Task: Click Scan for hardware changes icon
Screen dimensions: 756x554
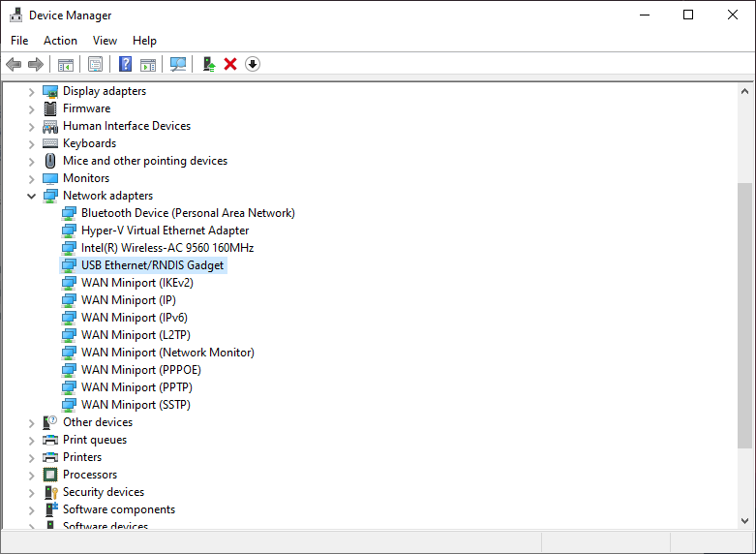Action: coord(178,64)
